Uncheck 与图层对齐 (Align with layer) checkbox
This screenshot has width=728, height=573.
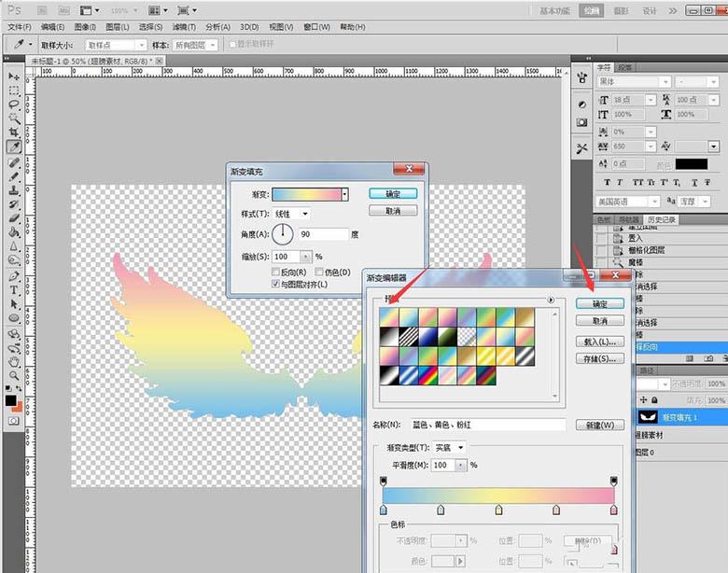point(275,284)
